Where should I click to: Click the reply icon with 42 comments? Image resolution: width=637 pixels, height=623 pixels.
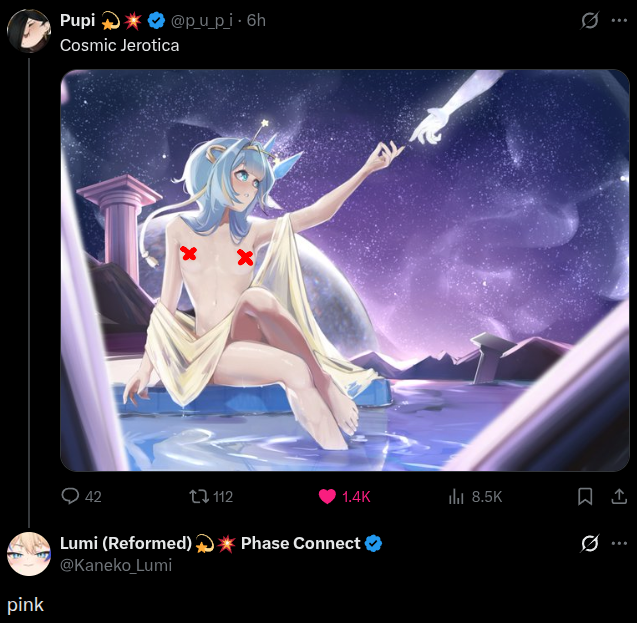click(70, 496)
